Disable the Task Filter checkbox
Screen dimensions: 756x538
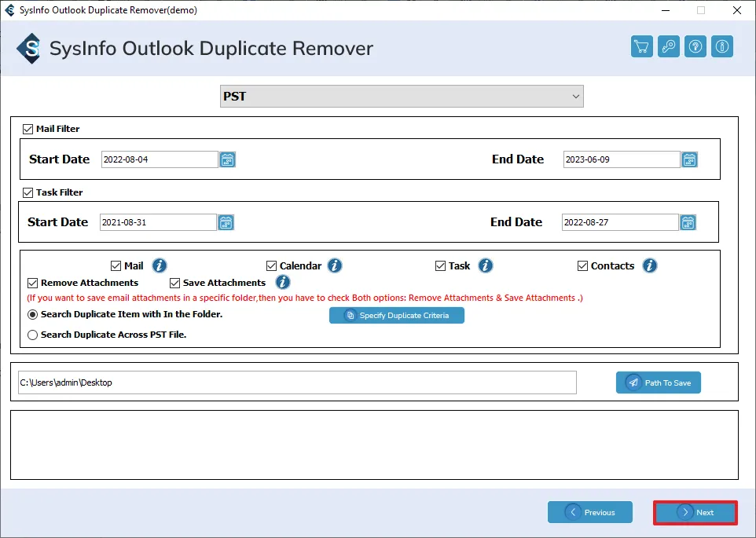pyautogui.click(x=28, y=192)
